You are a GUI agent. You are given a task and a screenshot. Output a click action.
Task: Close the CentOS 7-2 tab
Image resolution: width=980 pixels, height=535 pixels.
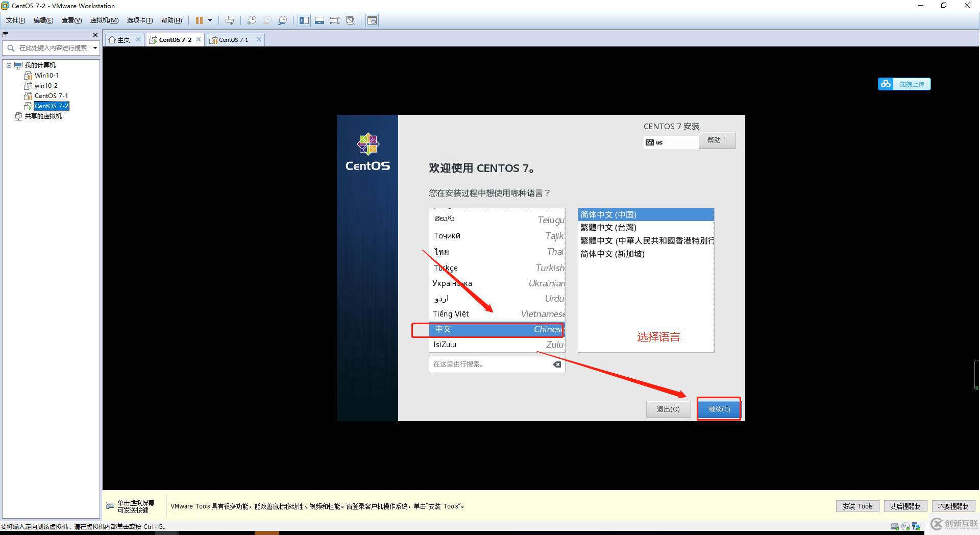point(199,39)
